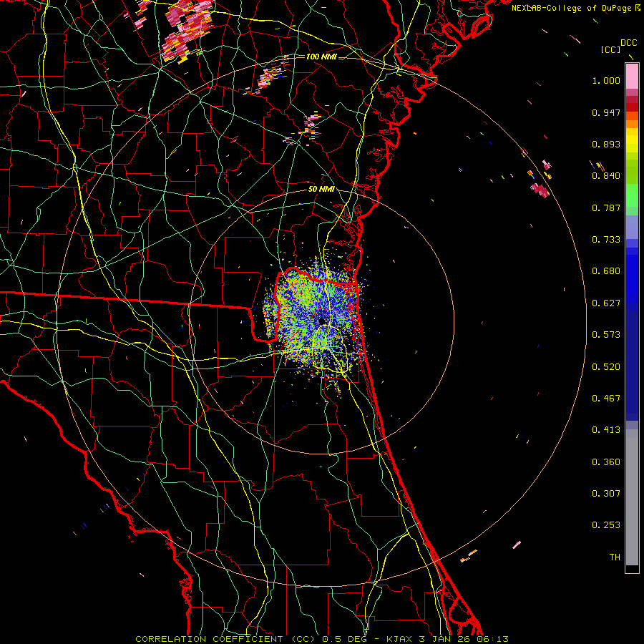Screen dimensions: 644x644
Task: Click the 0.947 scale value
Action: pyautogui.click(x=606, y=112)
